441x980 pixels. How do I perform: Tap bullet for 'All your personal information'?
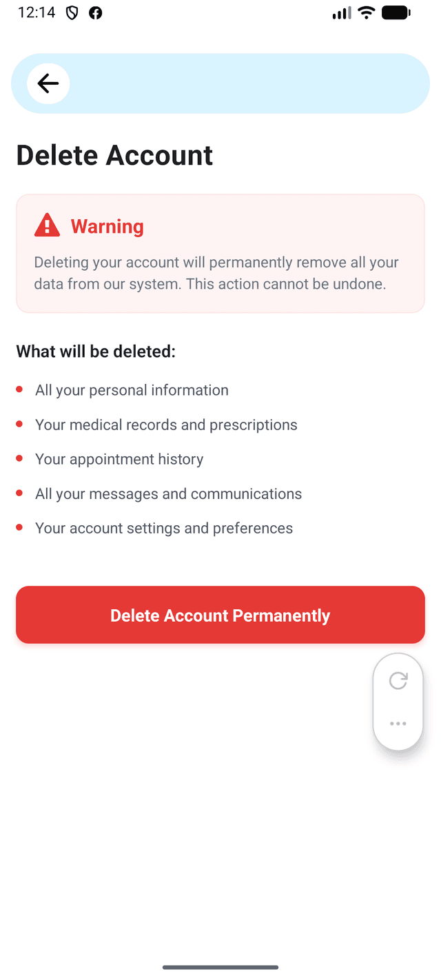(x=19, y=389)
